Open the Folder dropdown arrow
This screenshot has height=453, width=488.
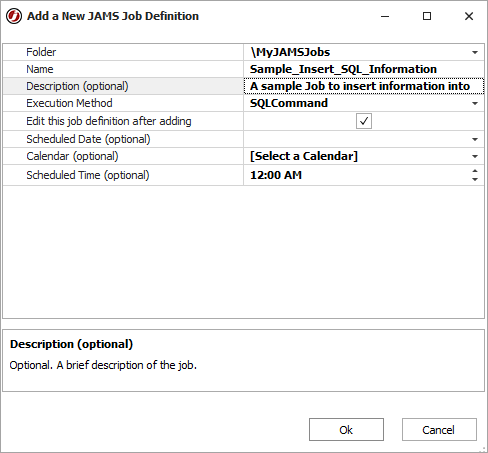coord(475,52)
